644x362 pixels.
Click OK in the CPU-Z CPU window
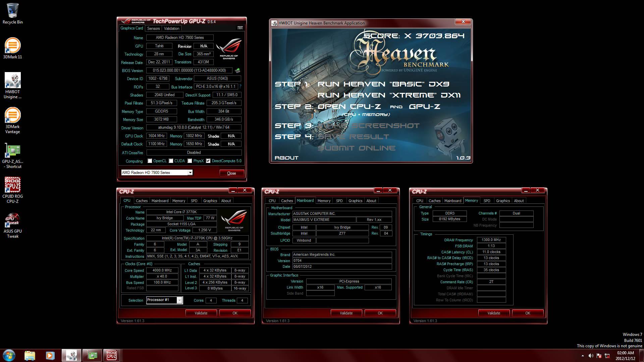pyautogui.click(x=235, y=313)
